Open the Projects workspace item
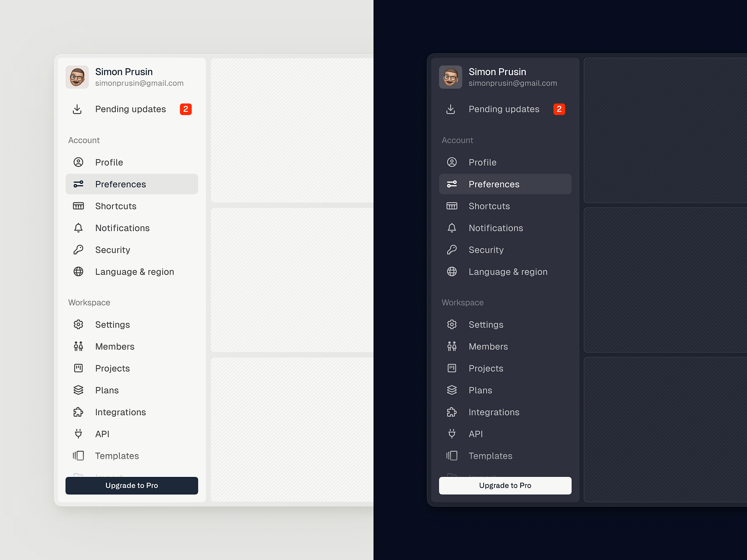Viewport: 747px width, 560px height. 112,368
